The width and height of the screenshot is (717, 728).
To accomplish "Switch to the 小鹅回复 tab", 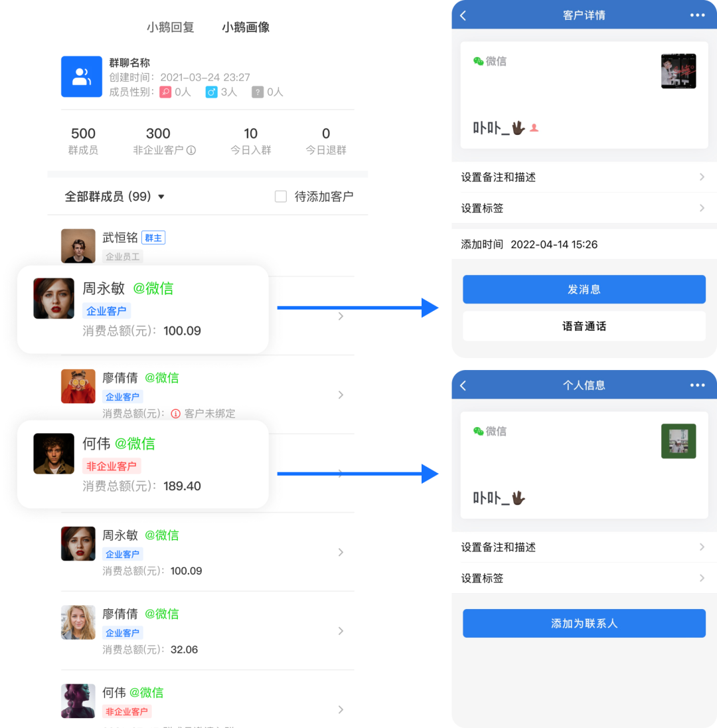I will click(x=171, y=27).
